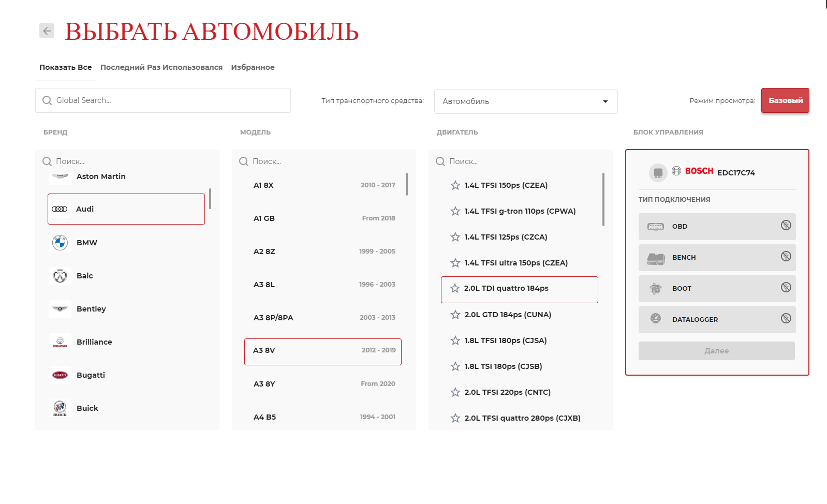The image size is (827, 504).
Task: Click the OBD connector icon
Action: pos(655,227)
